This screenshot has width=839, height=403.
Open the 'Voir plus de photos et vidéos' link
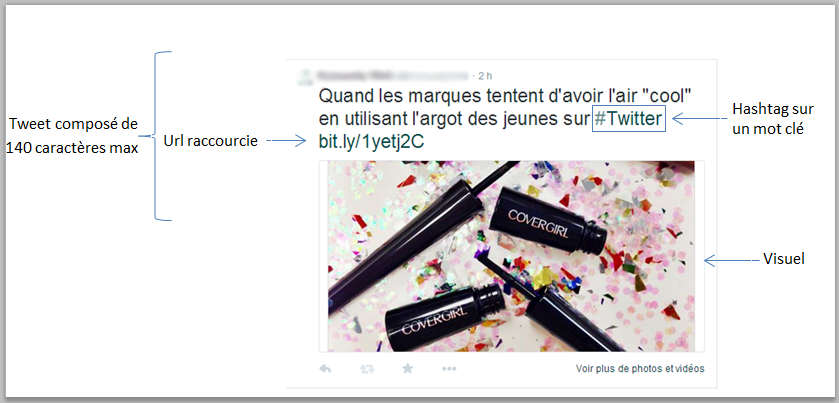point(640,369)
